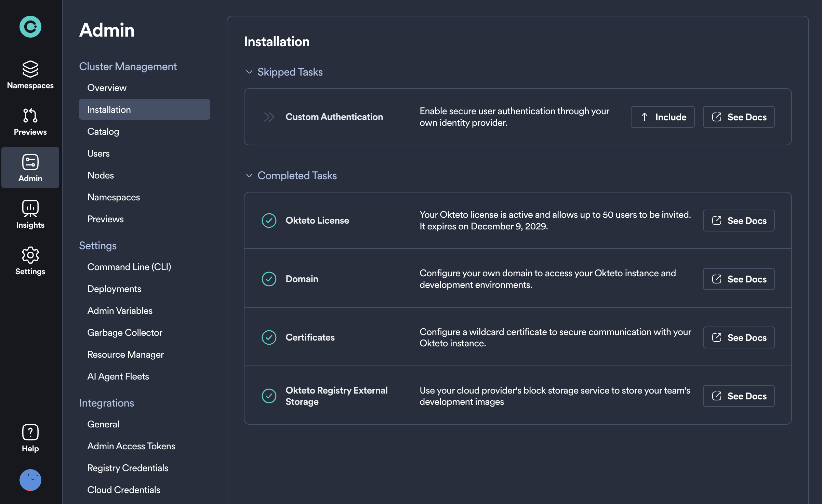Screen dimensions: 822x504
Task: Click the Admin sidebar icon
Action: (30, 168)
